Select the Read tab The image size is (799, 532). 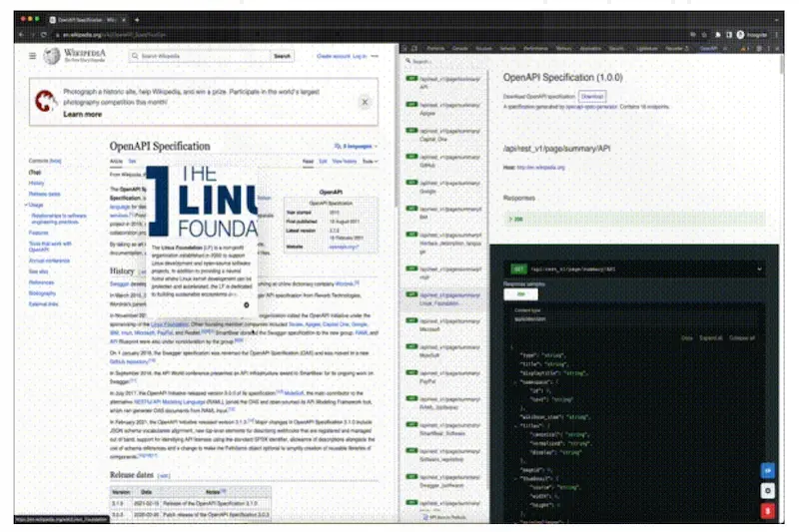308,161
